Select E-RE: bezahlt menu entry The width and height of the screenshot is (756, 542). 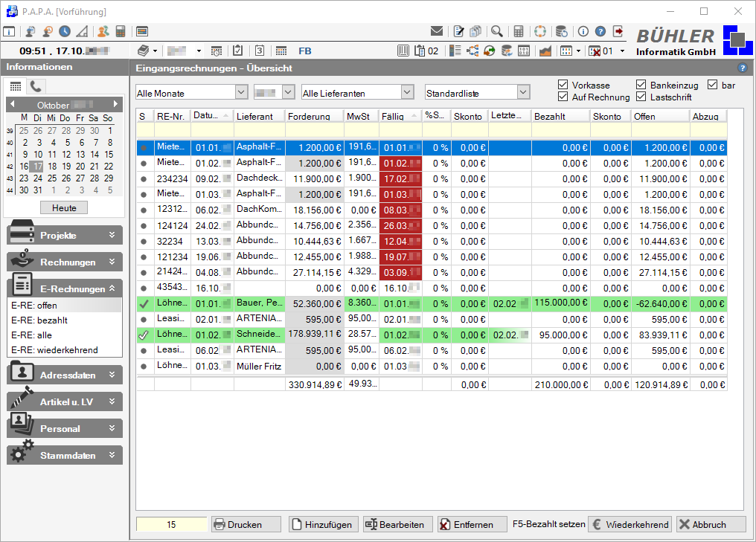65,320
